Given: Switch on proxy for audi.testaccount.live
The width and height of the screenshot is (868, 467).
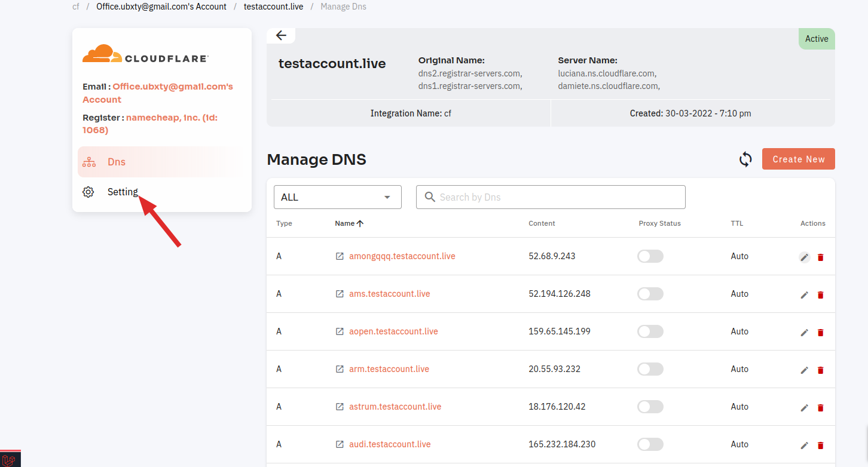Looking at the screenshot, I should pos(650,444).
